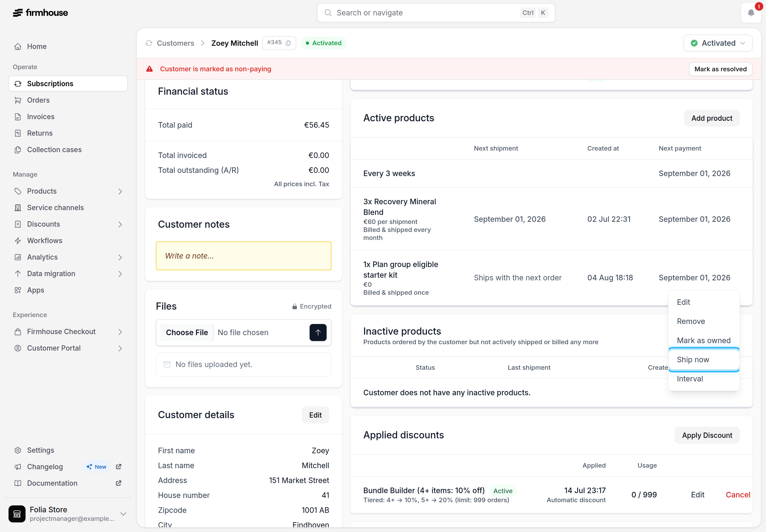Viewport: 766px width, 532px height.
Task: Click the Choose File button
Action: pyautogui.click(x=187, y=332)
